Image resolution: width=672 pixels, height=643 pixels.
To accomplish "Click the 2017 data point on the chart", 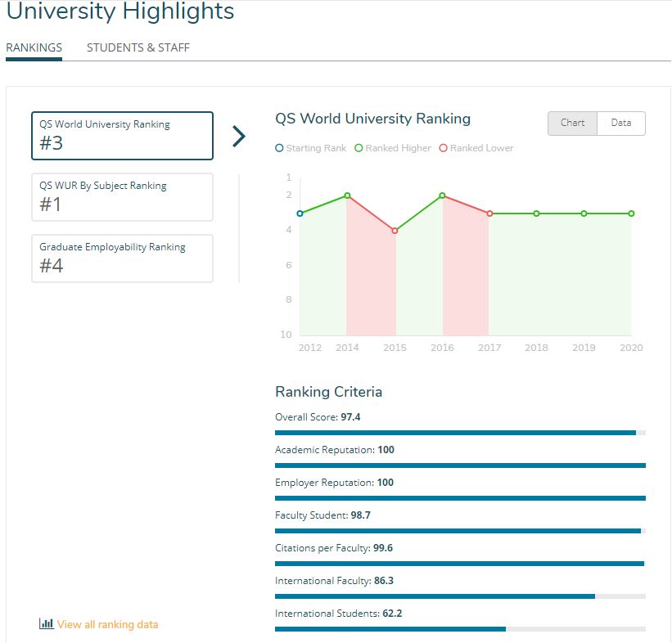I will (x=489, y=214).
